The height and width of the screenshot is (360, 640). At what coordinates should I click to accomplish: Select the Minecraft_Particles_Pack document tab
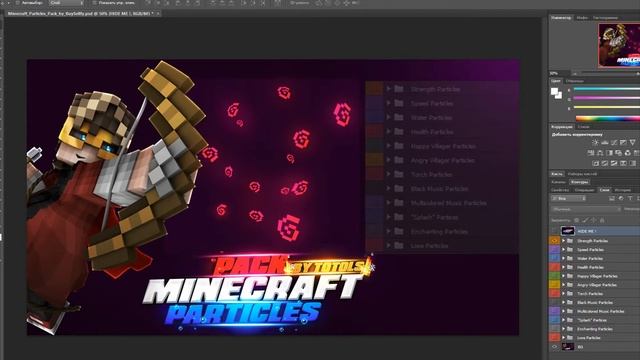[x=81, y=13]
